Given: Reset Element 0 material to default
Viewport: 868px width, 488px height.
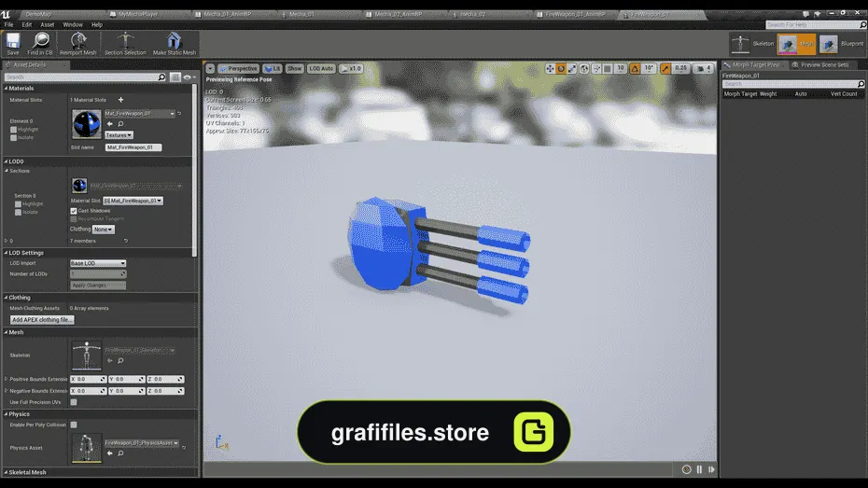Looking at the screenshot, I should pyautogui.click(x=179, y=114).
